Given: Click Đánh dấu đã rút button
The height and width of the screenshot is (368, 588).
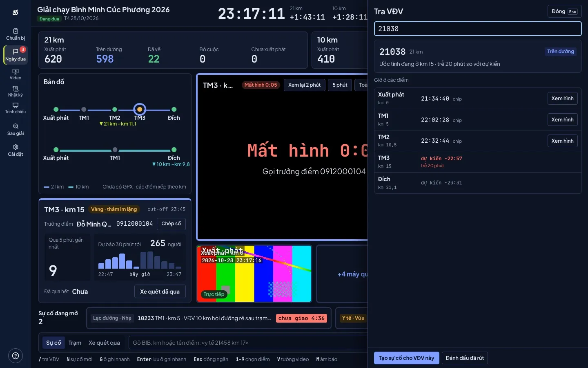Looking at the screenshot, I should tap(465, 358).
